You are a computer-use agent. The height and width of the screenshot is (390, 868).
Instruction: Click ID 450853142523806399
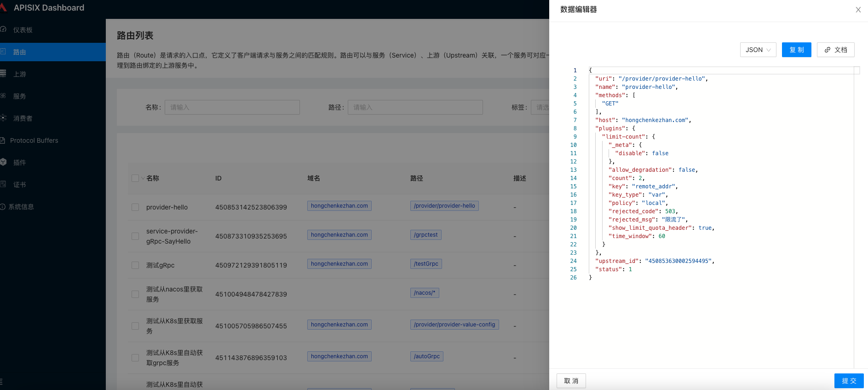click(x=251, y=207)
